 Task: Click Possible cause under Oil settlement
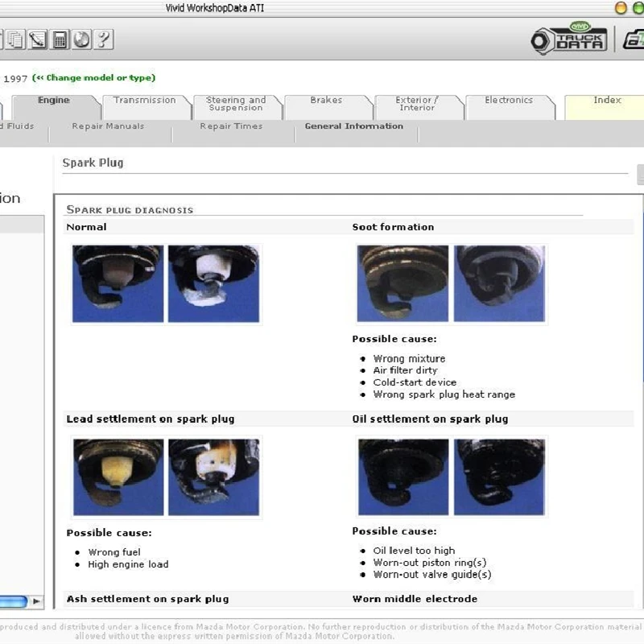pyautogui.click(x=394, y=531)
